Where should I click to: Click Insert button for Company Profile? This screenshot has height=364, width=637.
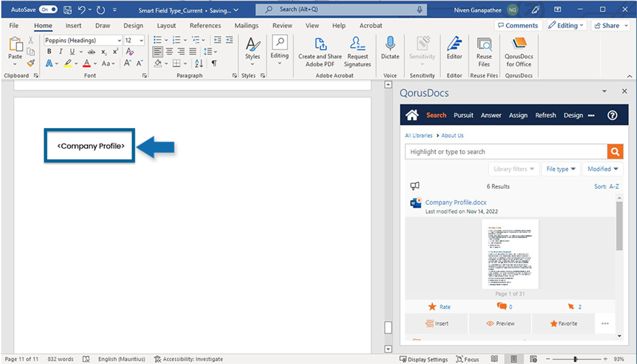437,323
